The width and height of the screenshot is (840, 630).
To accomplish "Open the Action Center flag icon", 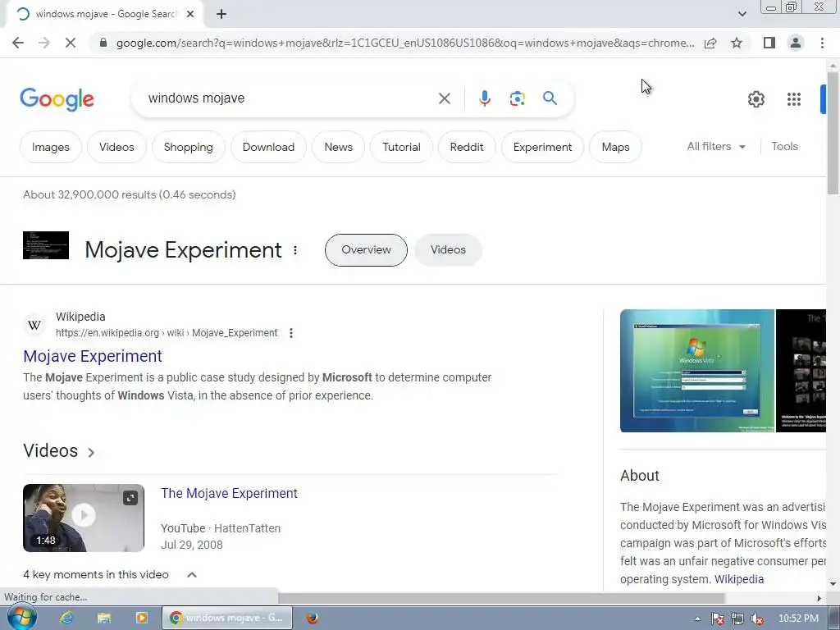I will pos(717,619).
